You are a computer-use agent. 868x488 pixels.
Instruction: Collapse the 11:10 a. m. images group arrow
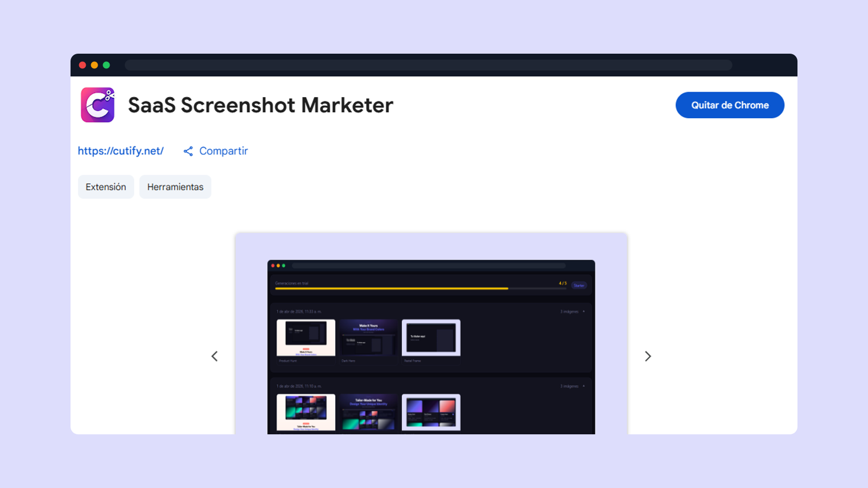584,387
